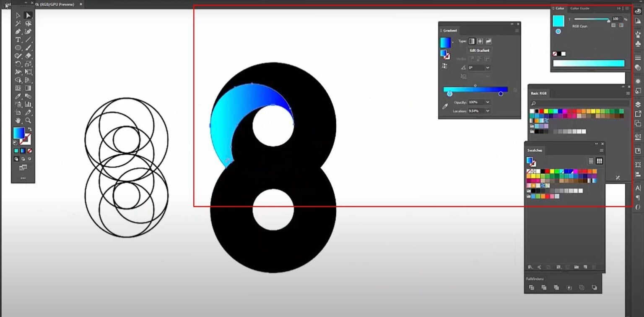Pick a red swatch from the Swatches panel
The height and width of the screenshot is (317, 644).
click(547, 171)
